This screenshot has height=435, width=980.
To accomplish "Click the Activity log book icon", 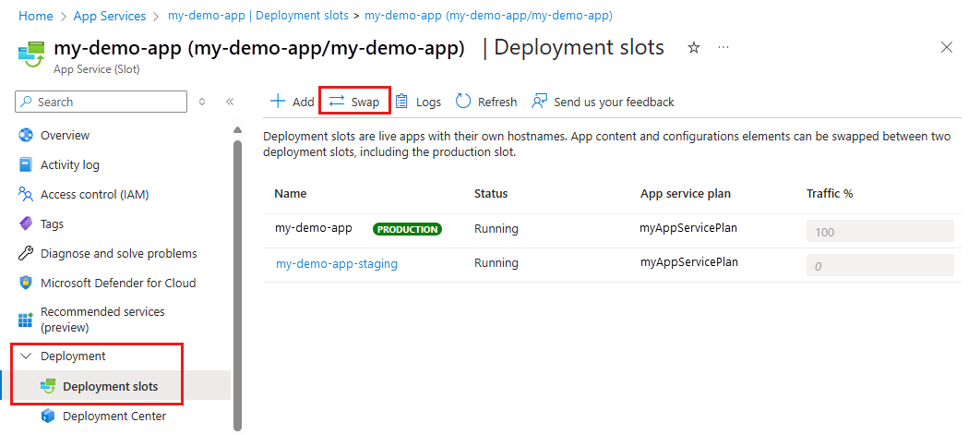I will point(26,164).
